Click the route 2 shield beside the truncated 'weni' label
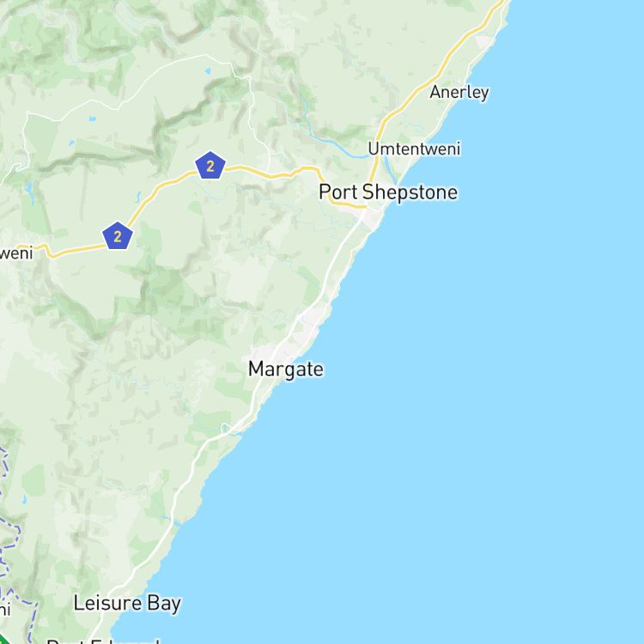Viewport: 644px width, 644px height. [x=118, y=236]
